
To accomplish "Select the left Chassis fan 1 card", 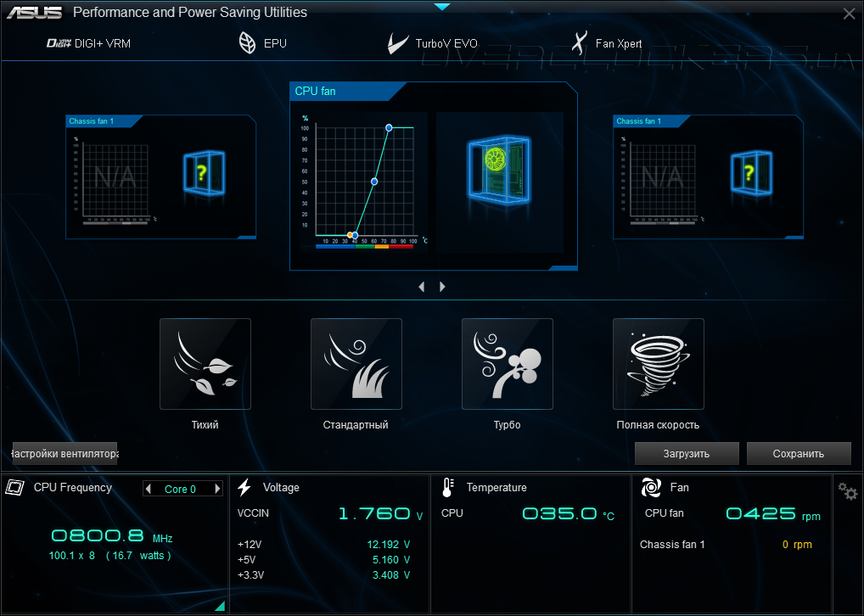I will (161, 176).
